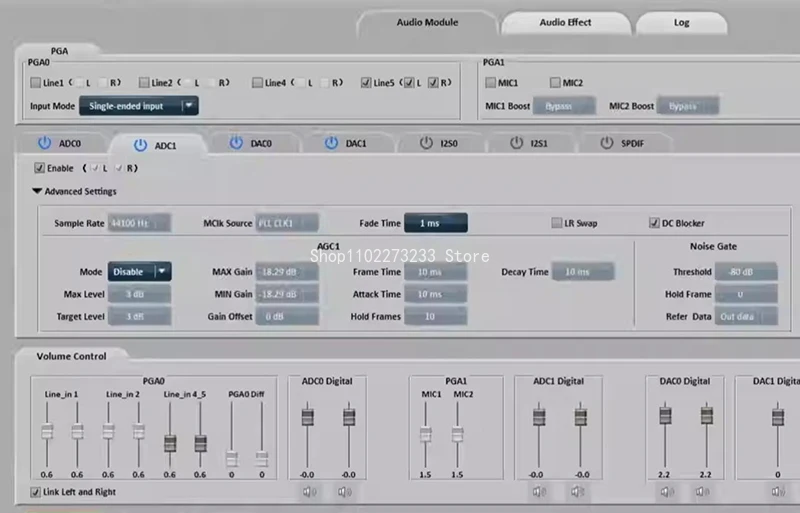Image resolution: width=800 pixels, height=513 pixels.
Task: Open the MClk Source dropdown
Action: click(287, 223)
